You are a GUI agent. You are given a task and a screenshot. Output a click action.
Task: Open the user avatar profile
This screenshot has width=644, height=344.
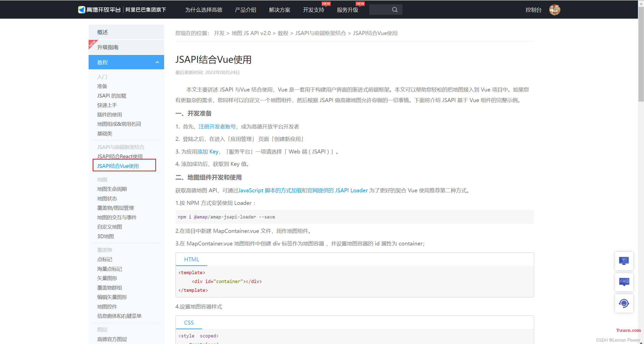click(555, 10)
